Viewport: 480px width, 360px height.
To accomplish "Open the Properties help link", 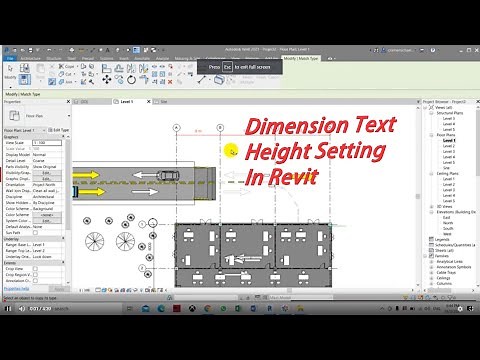I will (16, 289).
